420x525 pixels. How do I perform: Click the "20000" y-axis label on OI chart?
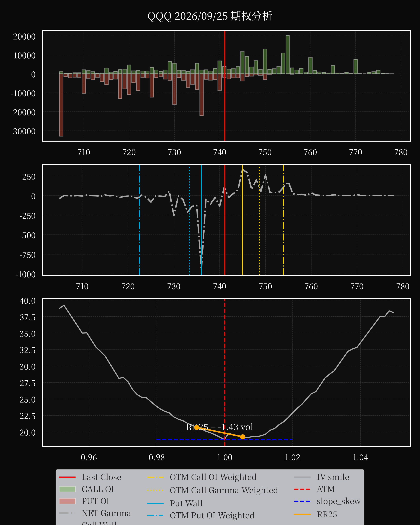coord(24,37)
